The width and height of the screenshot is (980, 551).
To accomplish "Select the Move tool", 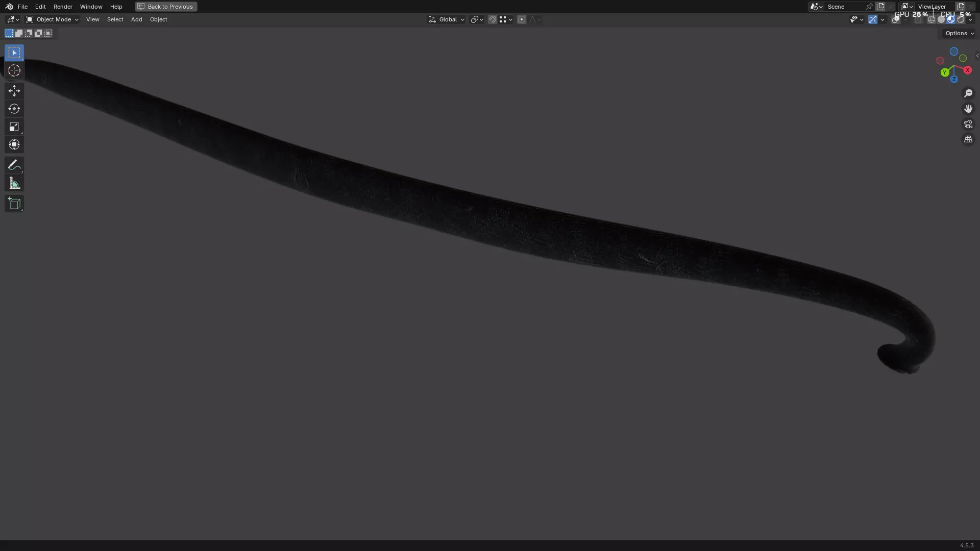I will (x=14, y=91).
